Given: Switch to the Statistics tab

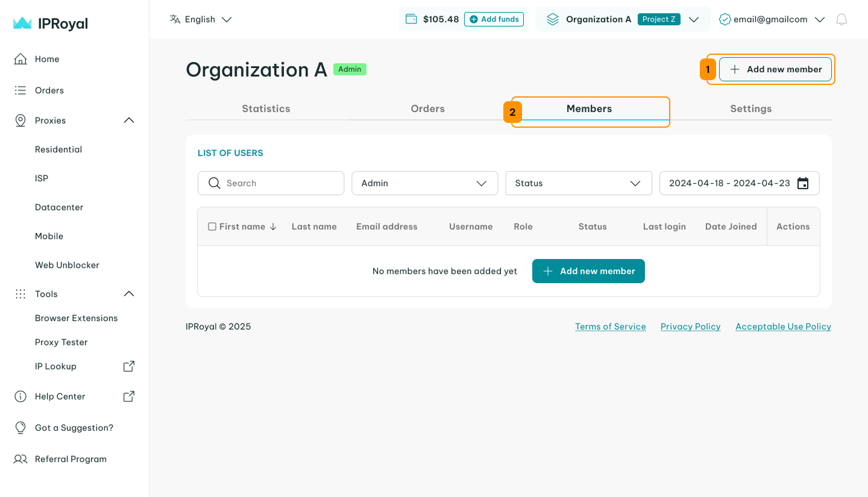Looking at the screenshot, I should click(266, 109).
